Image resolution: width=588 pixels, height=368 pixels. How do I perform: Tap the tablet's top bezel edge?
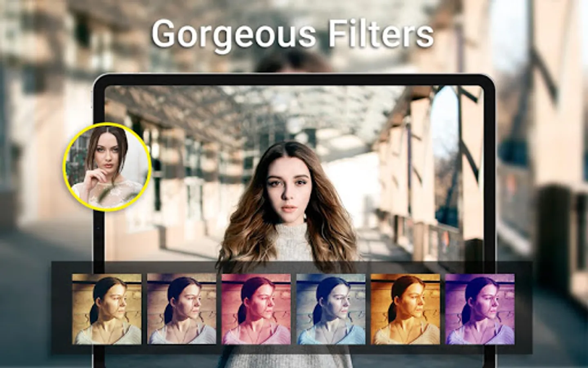coord(293,79)
